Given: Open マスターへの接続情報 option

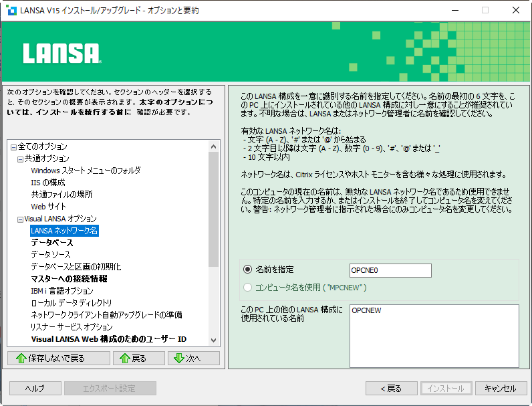Looking at the screenshot, I should (x=69, y=279).
